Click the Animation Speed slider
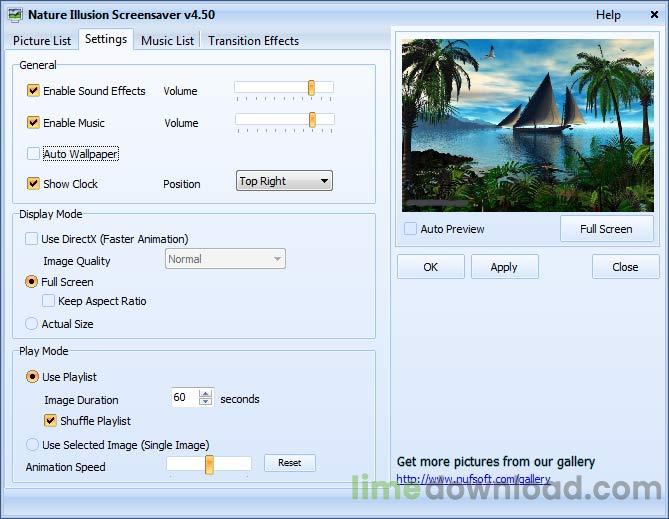Viewport: 669px width, 519px height. tap(209, 464)
